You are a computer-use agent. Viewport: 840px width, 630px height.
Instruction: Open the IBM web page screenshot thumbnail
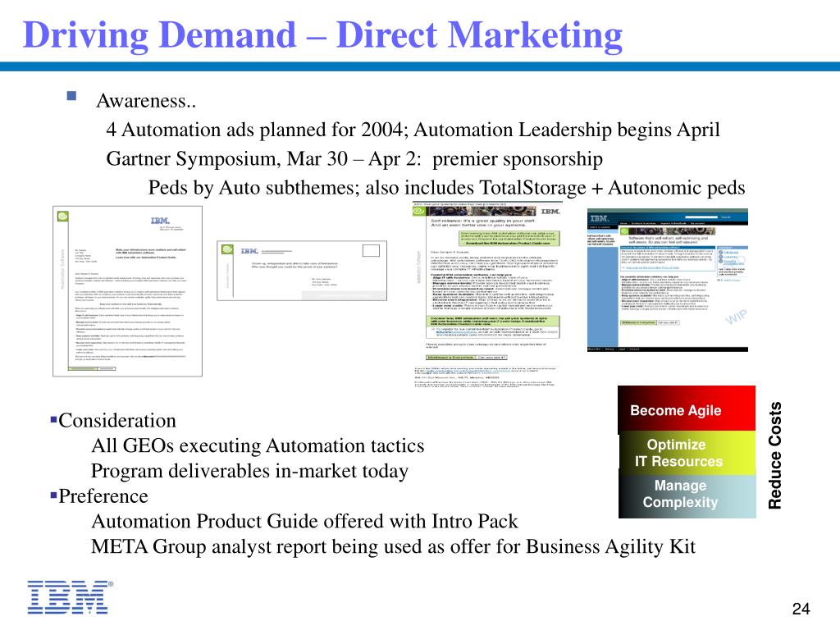pos(668,281)
